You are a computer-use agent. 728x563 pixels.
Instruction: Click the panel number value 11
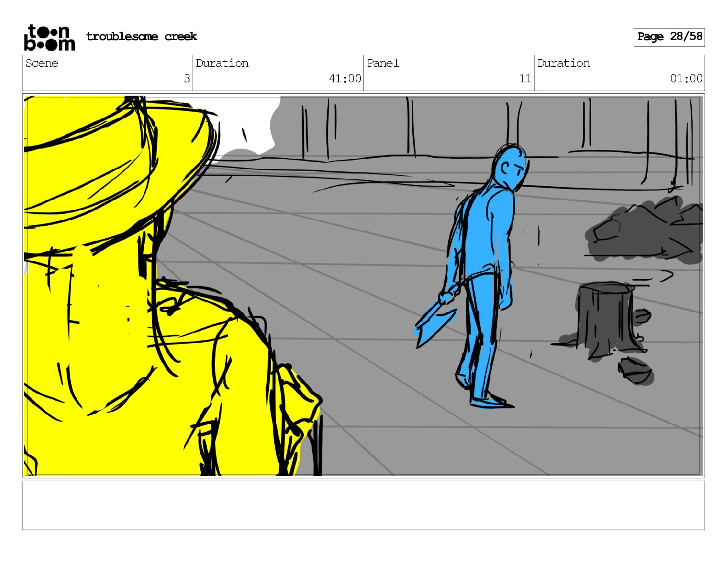[525, 79]
